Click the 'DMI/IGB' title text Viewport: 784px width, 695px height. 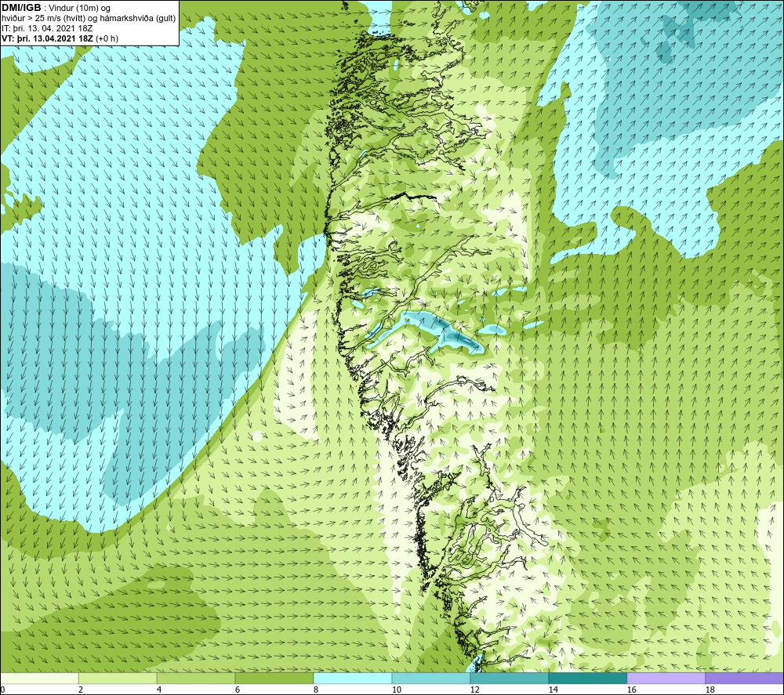21,8
